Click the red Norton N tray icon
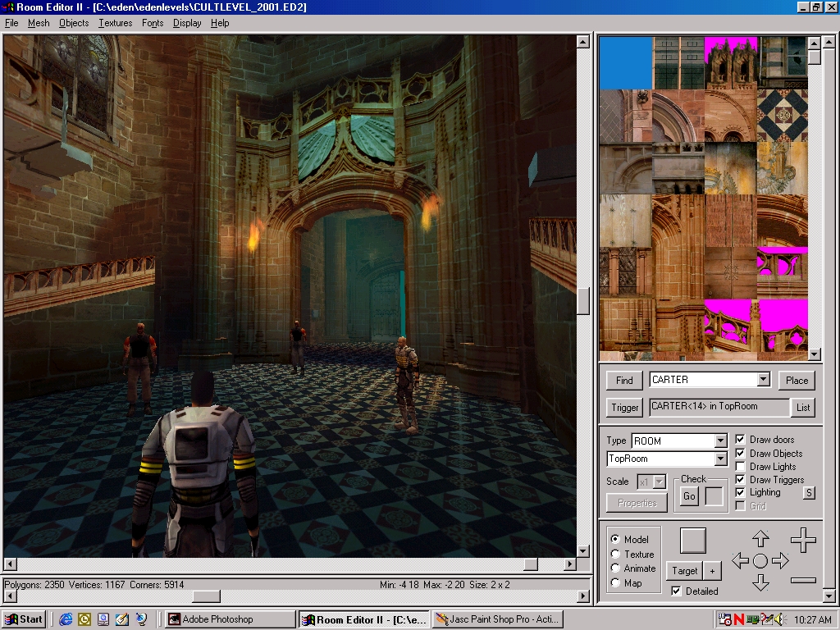Viewport: 840px width, 630px height. (739, 620)
